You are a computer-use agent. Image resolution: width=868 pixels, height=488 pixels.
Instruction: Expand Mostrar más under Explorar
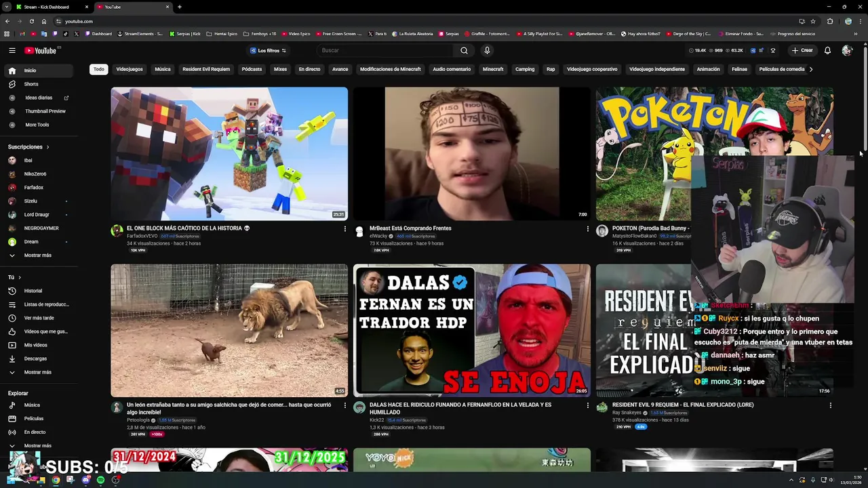(x=38, y=446)
